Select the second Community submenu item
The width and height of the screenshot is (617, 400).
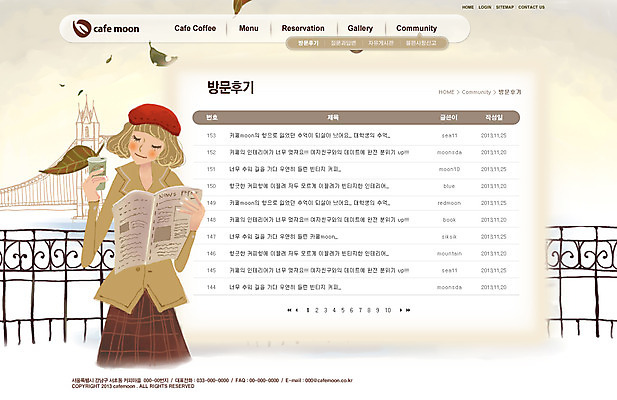point(344,43)
